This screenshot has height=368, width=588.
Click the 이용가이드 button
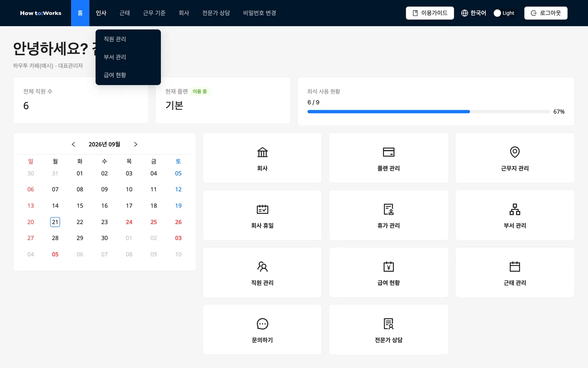point(430,13)
